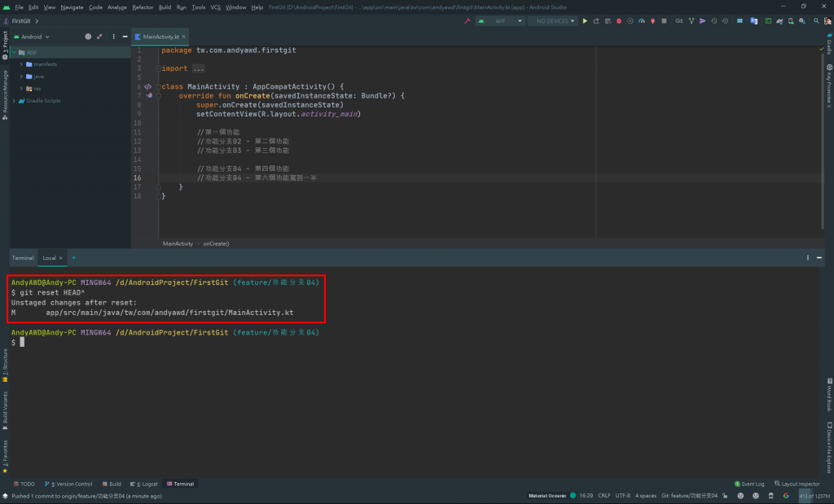Open the 9: Version Control tool button
Screen dimensions: 834x504
(x=68, y=484)
